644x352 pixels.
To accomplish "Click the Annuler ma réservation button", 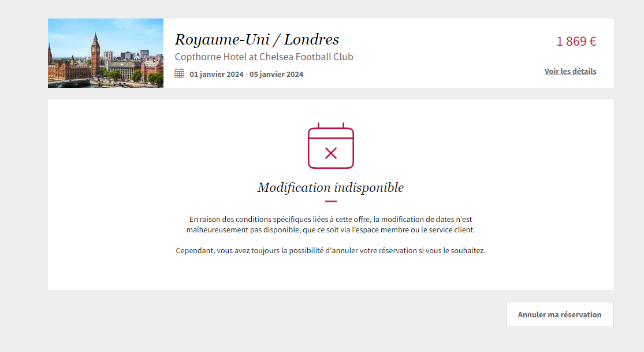I will [x=560, y=314].
